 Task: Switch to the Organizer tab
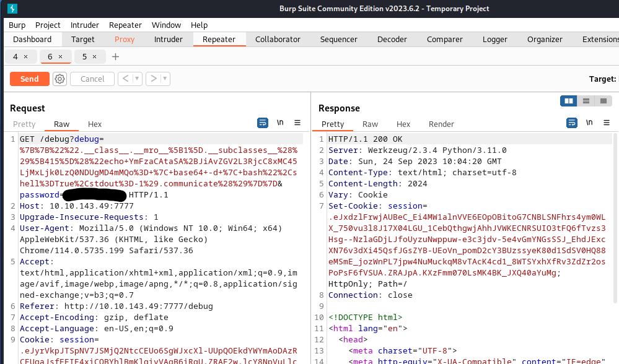(545, 40)
